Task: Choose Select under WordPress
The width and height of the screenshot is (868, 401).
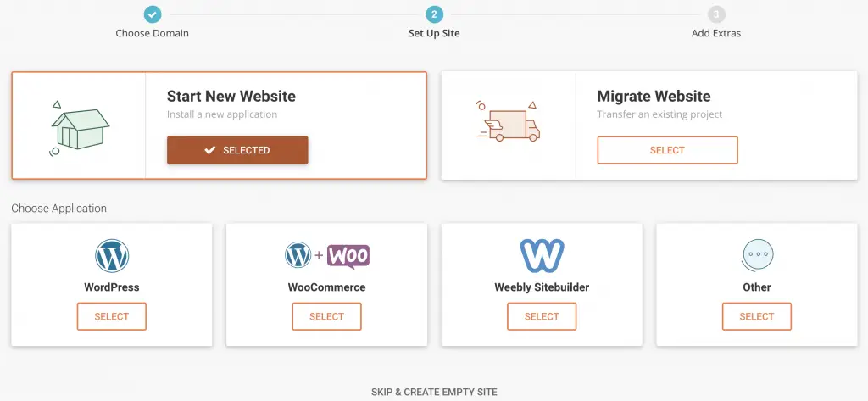Action: 111,316
